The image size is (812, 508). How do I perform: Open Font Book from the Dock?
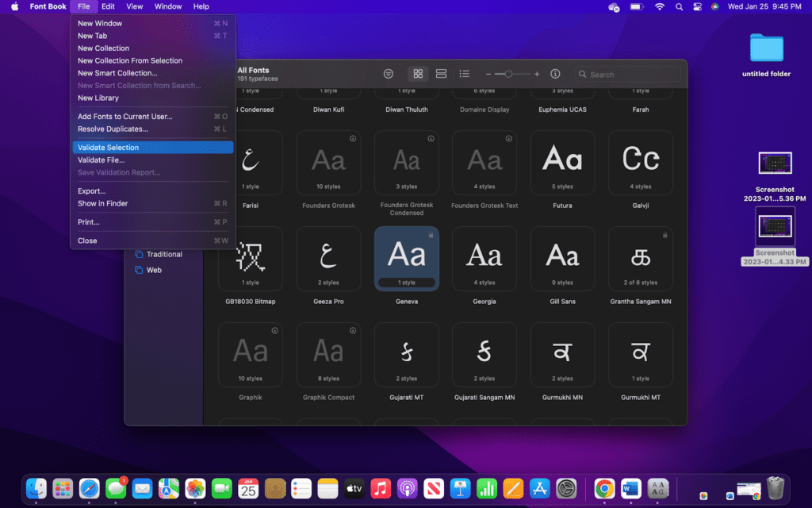coord(658,488)
